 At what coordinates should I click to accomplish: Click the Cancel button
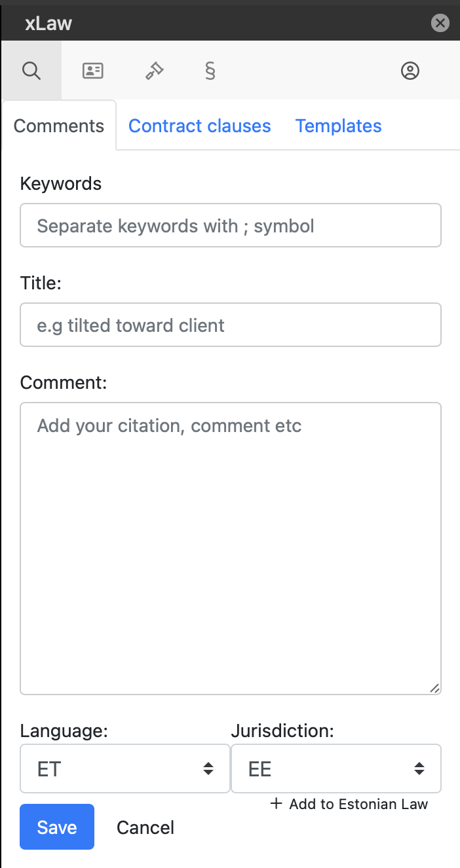tap(145, 827)
